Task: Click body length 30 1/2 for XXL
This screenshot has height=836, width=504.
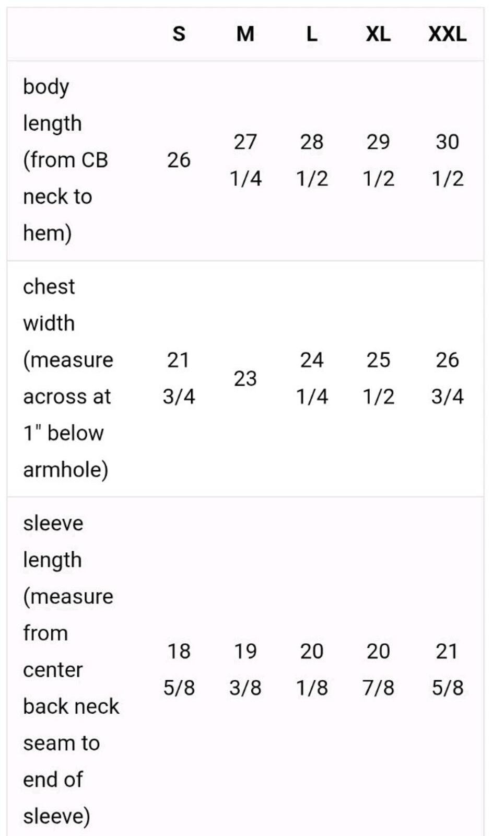Action: (448, 160)
